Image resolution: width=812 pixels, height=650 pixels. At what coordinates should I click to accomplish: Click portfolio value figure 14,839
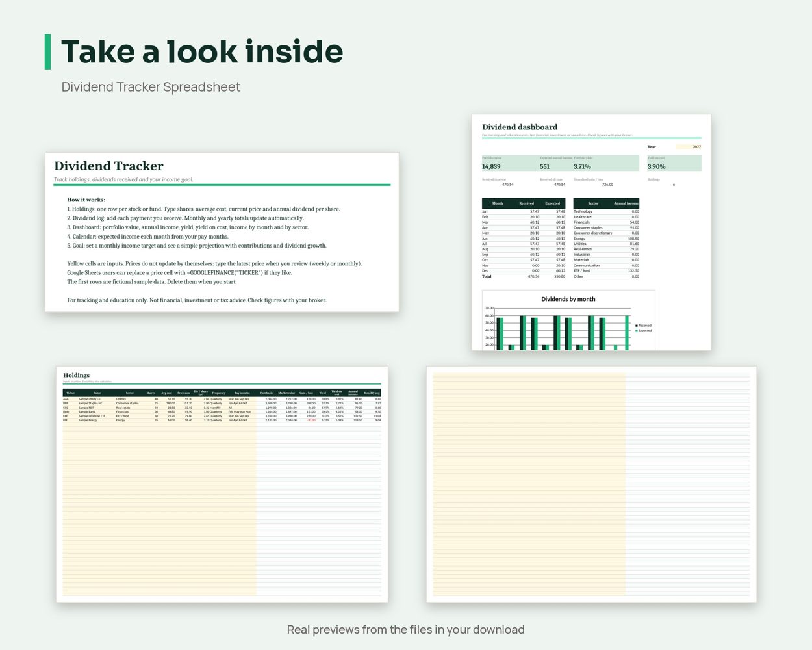491,167
